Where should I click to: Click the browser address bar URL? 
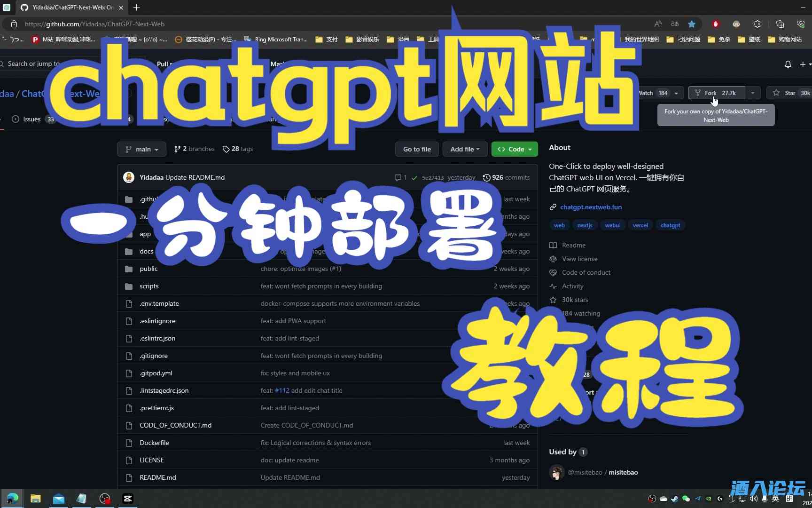coord(94,24)
